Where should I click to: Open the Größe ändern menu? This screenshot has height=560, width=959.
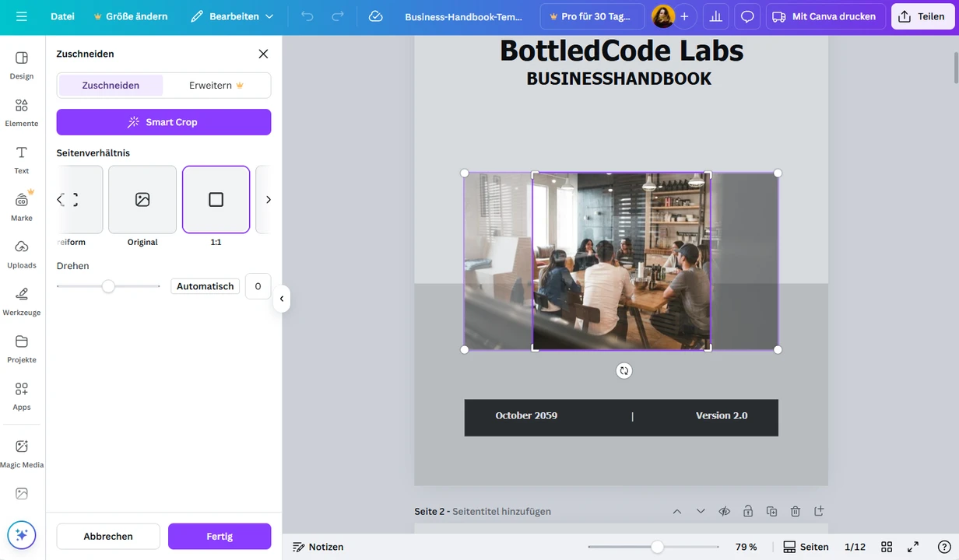(x=130, y=16)
